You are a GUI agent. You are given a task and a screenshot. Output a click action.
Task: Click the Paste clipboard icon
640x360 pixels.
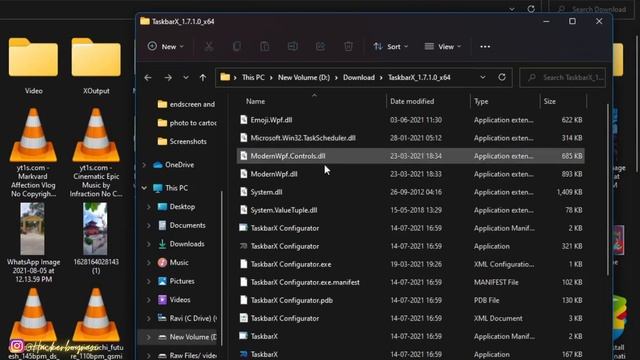[x=264, y=47]
